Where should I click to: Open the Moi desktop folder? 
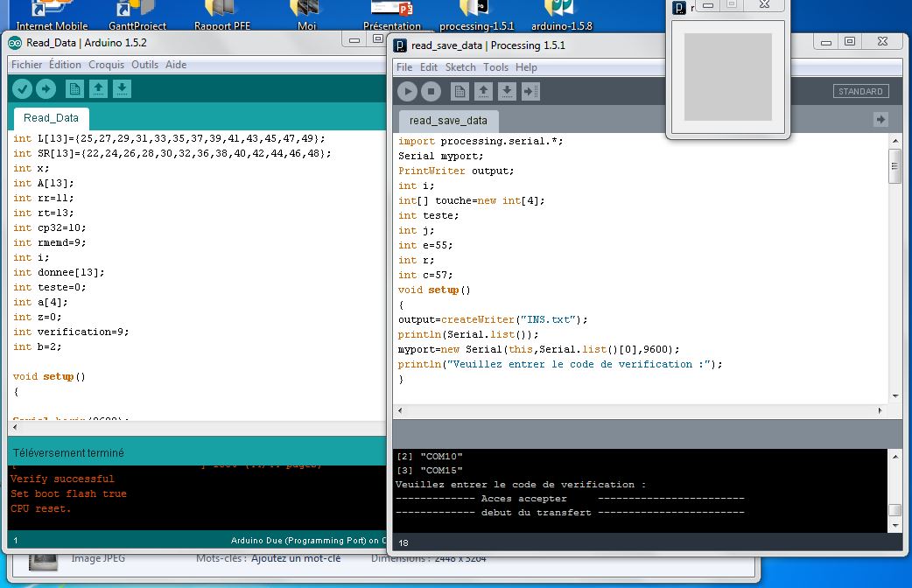pos(306,16)
